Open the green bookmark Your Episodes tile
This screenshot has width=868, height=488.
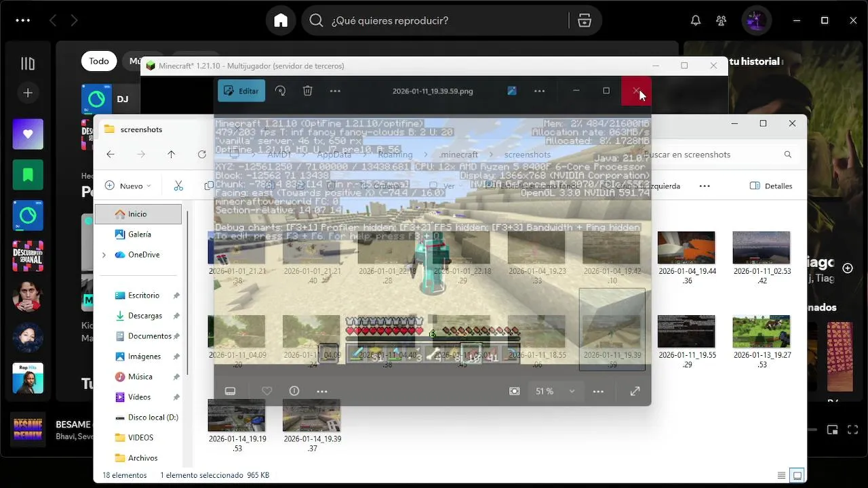coord(28,175)
